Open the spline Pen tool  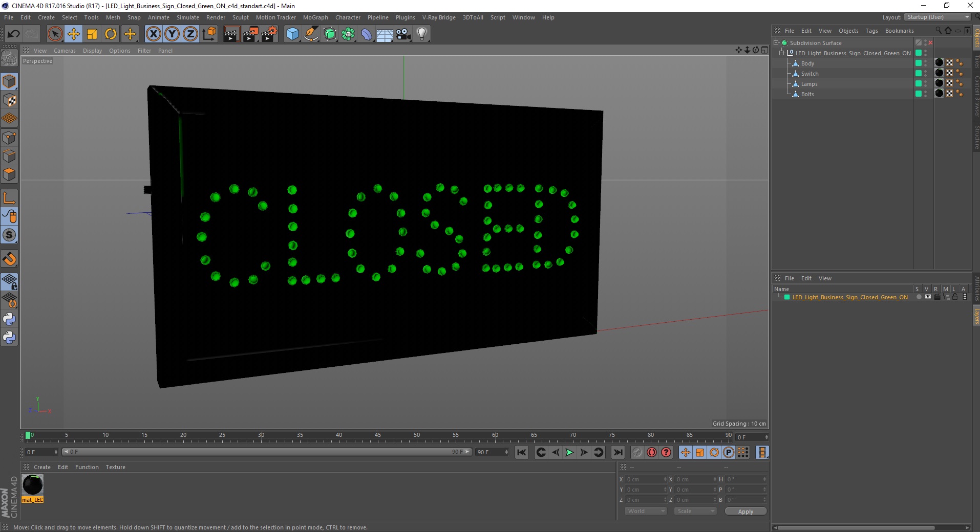tap(311, 34)
